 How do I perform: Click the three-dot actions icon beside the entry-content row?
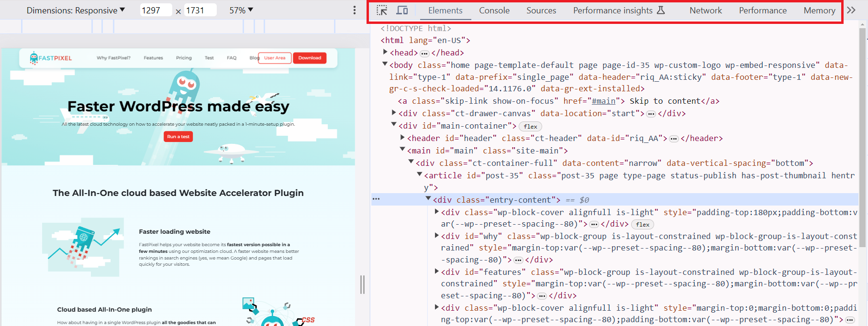[x=376, y=199]
